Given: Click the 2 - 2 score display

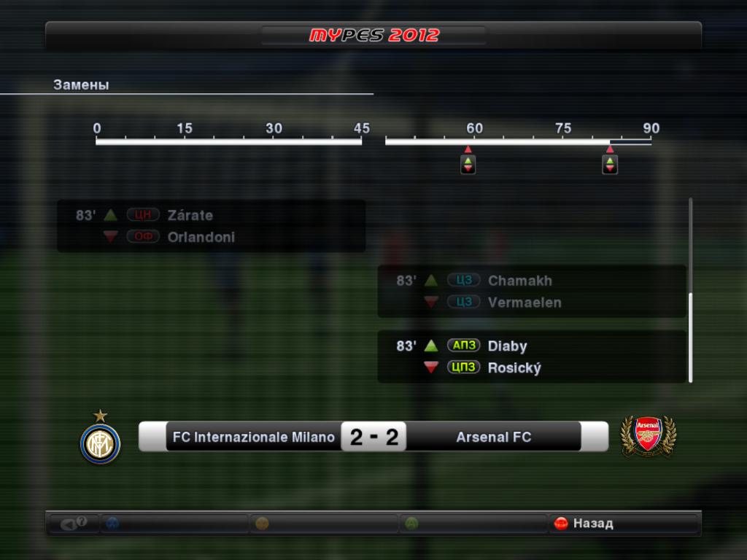Looking at the screenshot, I should coord(373,437).
